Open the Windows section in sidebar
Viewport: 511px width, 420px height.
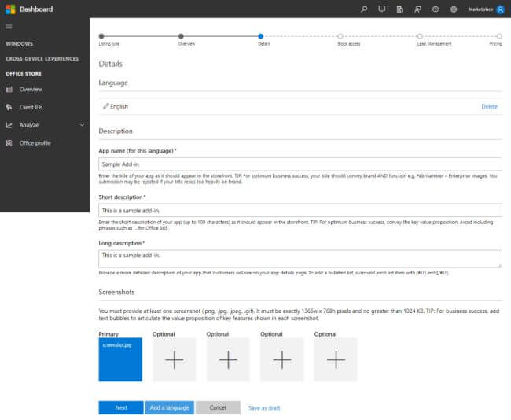20,44
